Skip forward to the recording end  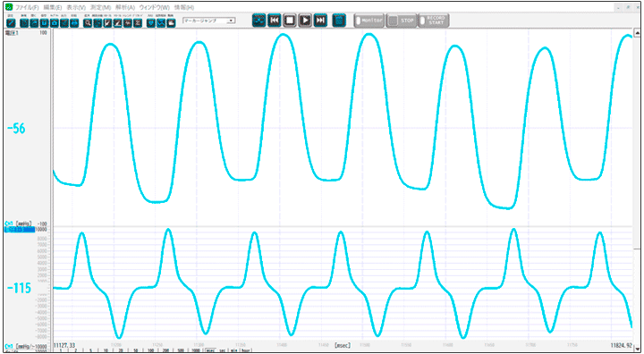[x=320, y=21]
